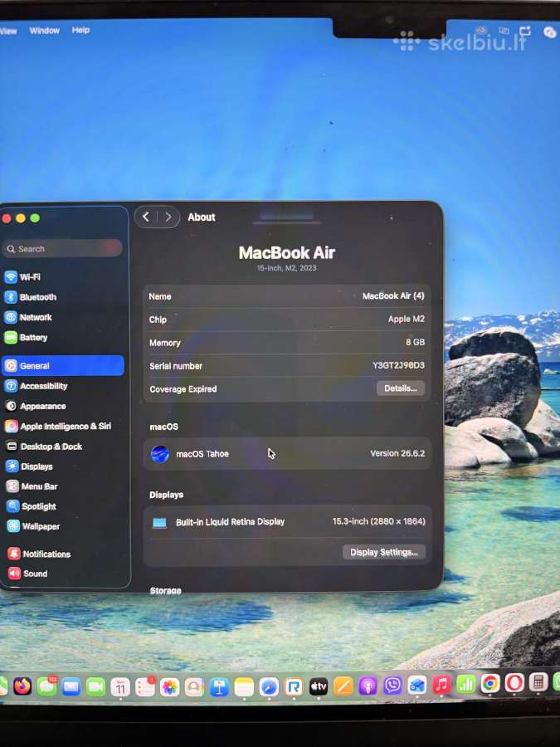The width and height of the screenshot is (560, 747).
Task: Click the 'Coverage Expired' label
Action: pyautogui.click(x=183, y=388)
